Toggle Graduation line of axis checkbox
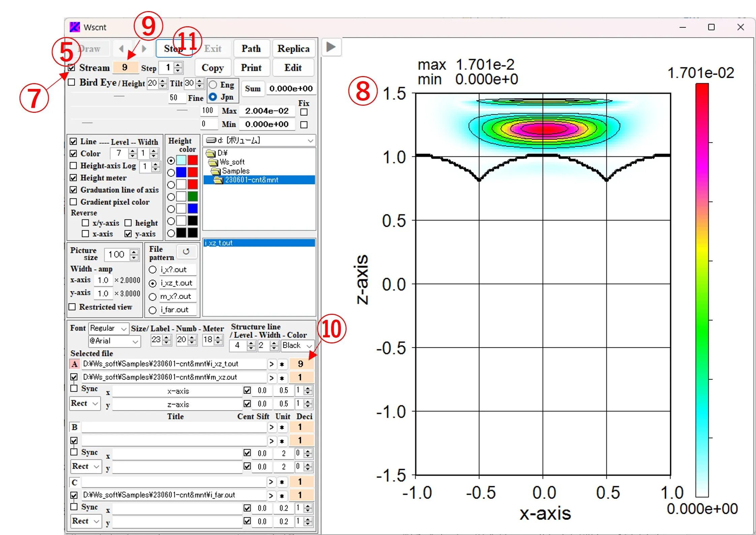The width and height of the screenshot is (756, 535). tap(73, 190)
